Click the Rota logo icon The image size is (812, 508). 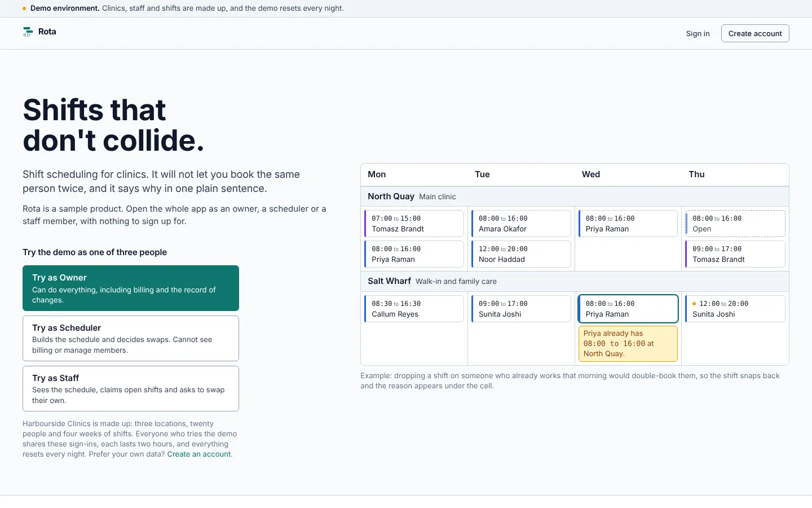tap(28, 32)
